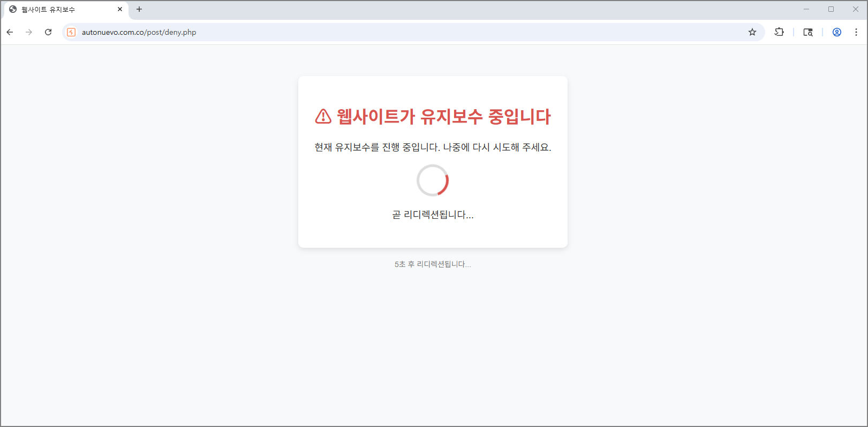This screenshot has width=868, height=427.
Task: Select the 웹사이트 유지보수 tab
Action: click(65, 10)
